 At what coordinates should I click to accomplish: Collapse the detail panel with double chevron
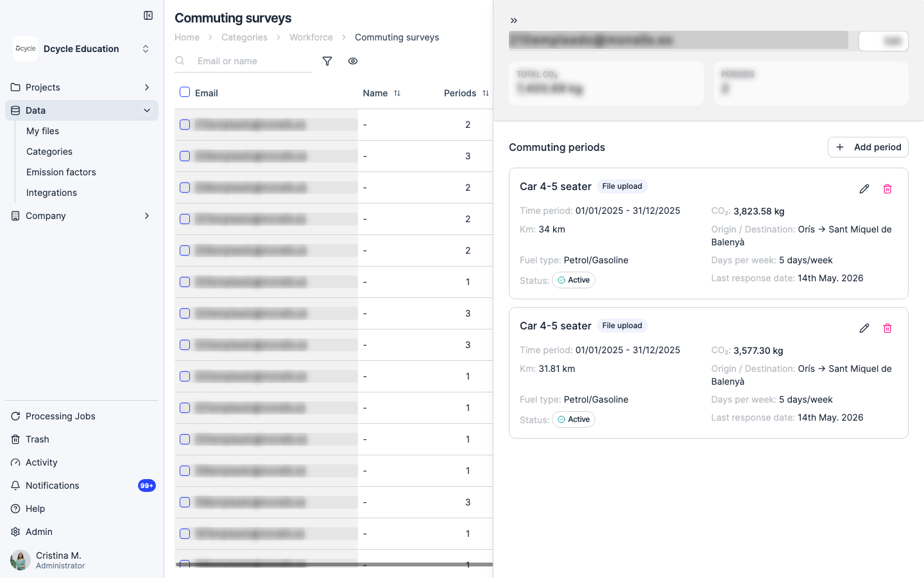[x=514, y=21]
